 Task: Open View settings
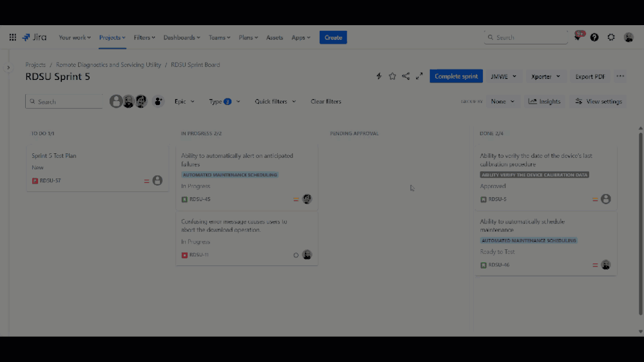click(x=598, y=101)
